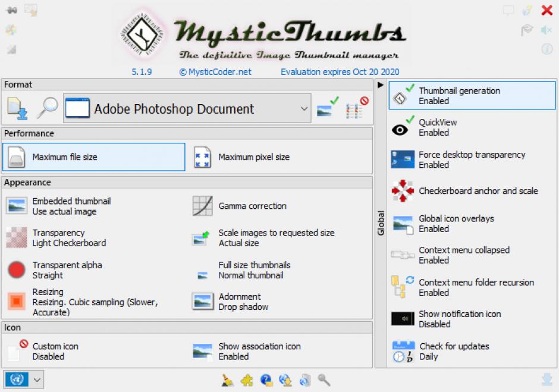The width and height of the screenshot is (559, 392).
Task: Click Use actual image value text
Action: click(65, 212)
